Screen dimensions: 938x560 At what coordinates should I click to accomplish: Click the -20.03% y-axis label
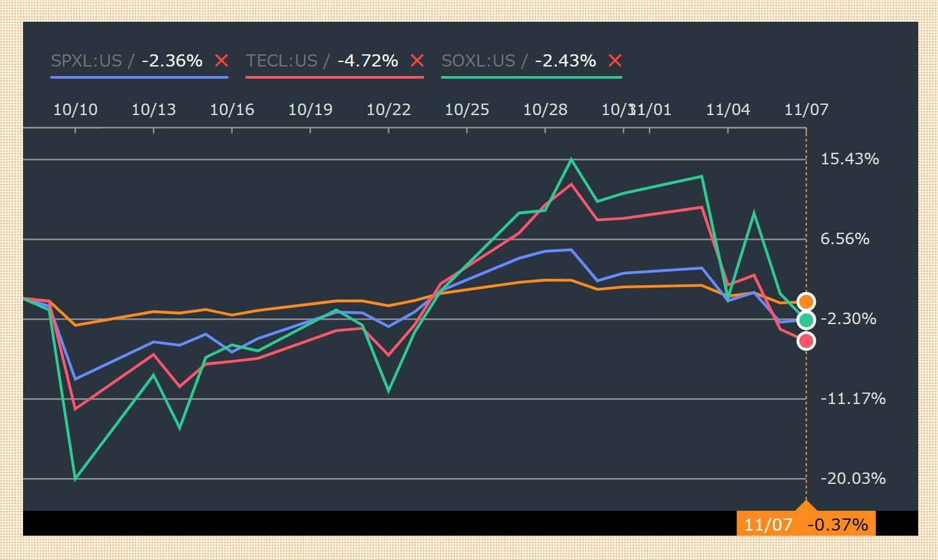pos(853,478)
